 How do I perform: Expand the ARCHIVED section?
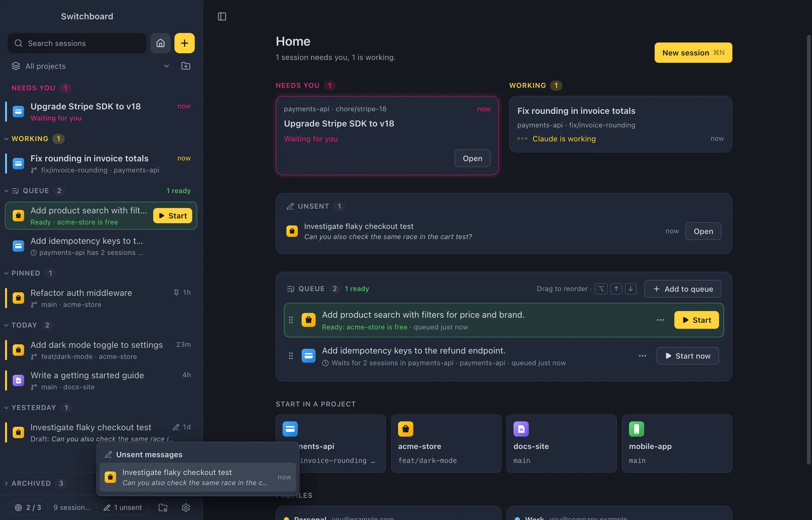[x=6, y=483]
